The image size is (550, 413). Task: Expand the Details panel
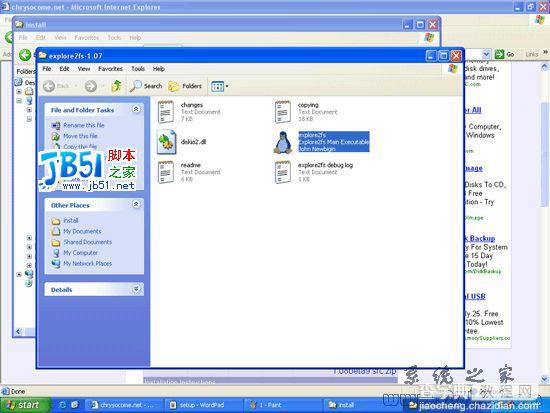click(x=136, y=289)
